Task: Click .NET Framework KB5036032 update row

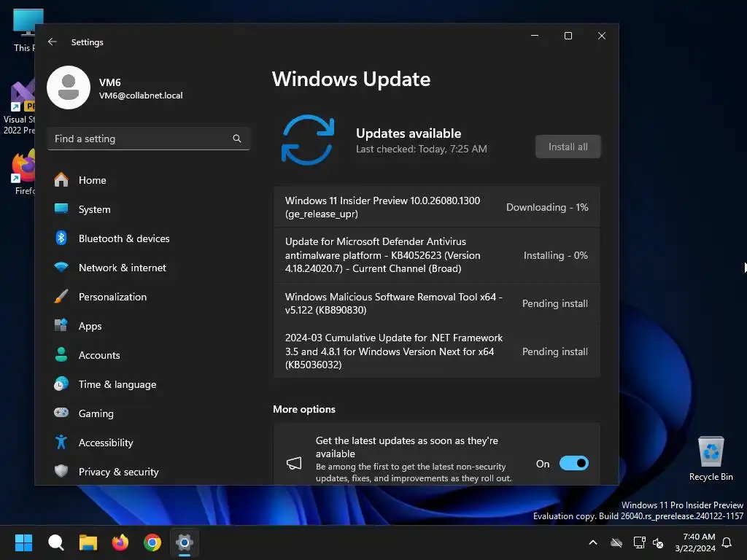Action: coord(437,351)
